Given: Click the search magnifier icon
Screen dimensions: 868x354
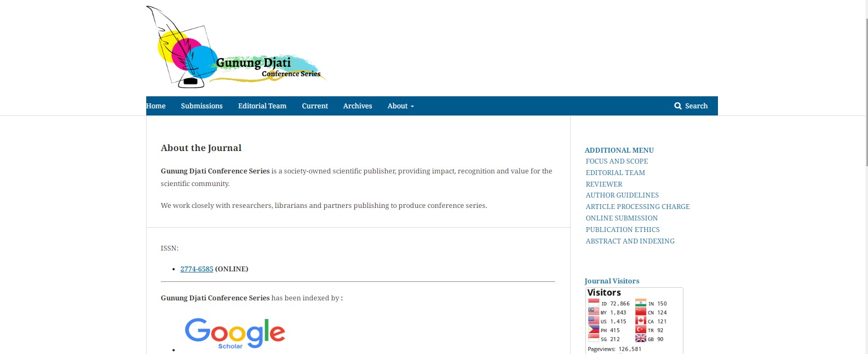Looking at the screenshot, I should (678, 106).
